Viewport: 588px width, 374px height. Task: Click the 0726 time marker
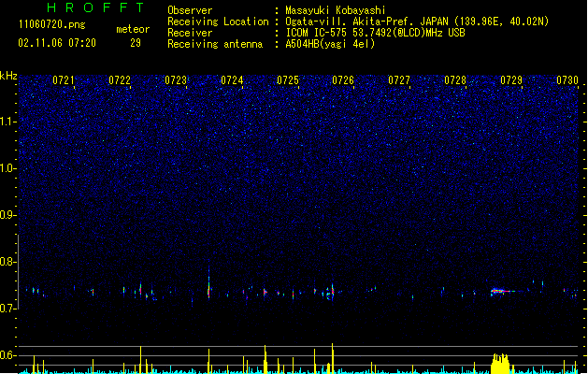343,80
